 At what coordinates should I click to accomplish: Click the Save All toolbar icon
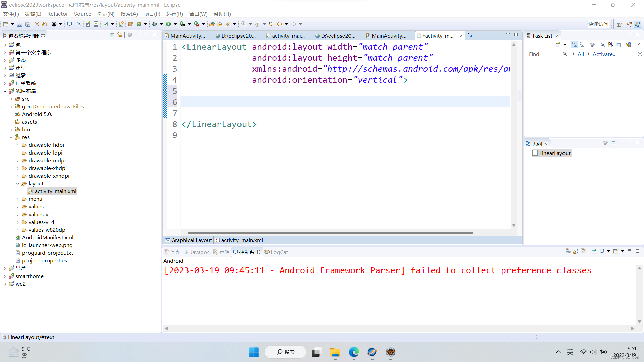[x=28, y=24]
